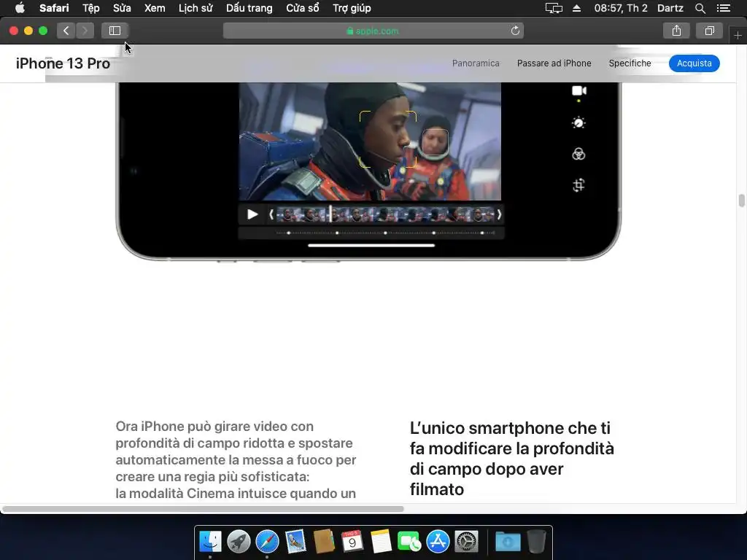The height and width of the screenshot is (560, 747).
Task: Show all tabs overview in Safari
Action: [709, 31]
